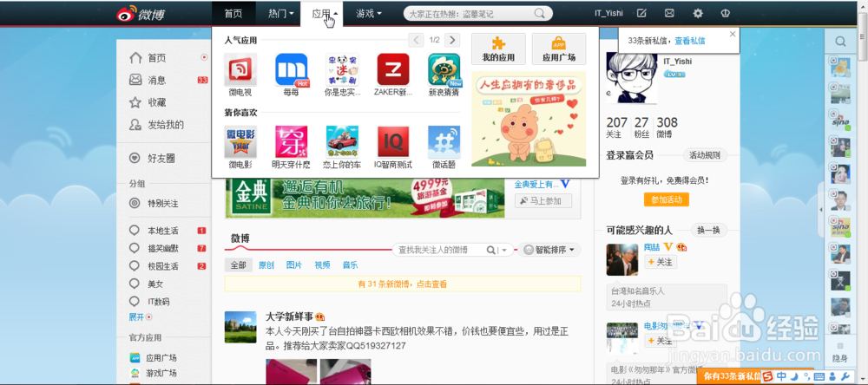Switch to the 全部 filter tab
This screenshot has height=385, width=868.
(x=239, y=265)
